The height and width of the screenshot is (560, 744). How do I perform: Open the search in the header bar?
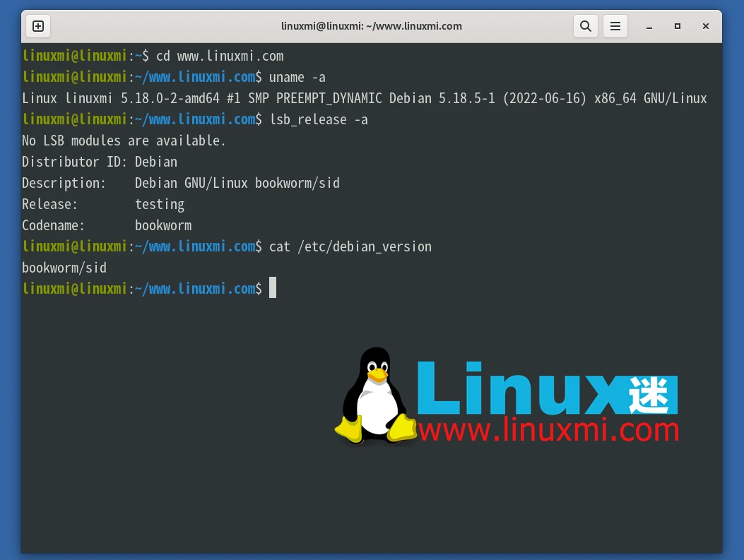tap(585, 26)
